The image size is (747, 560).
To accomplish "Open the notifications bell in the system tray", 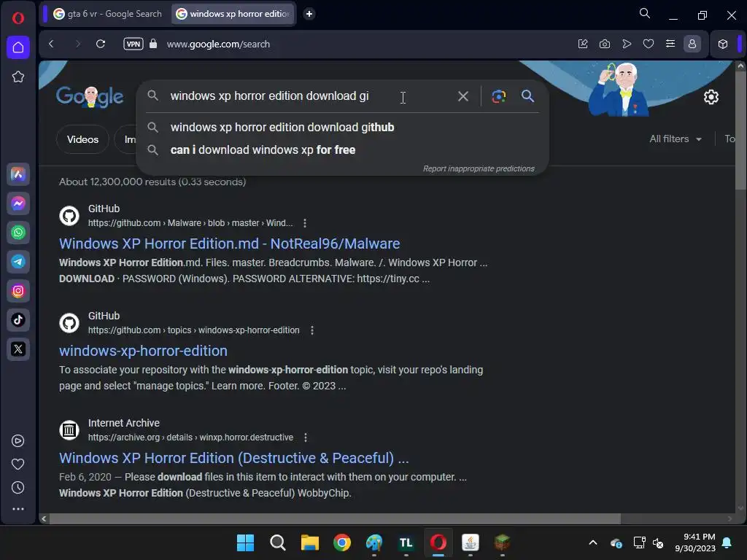I will [x=727, y=542].
